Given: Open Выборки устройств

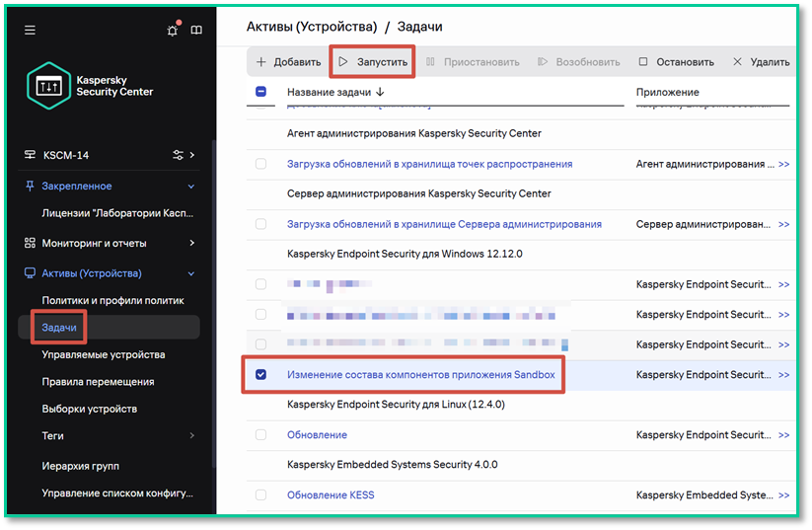Looking at the screenshot, I should click(x=90, y=409).
